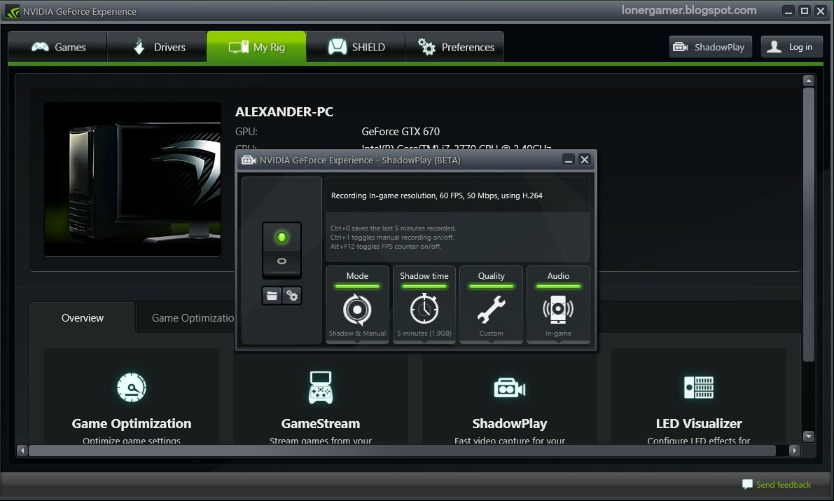Click the "GPU:" label
Image resolution: width=834 pixels, height=501 pixels.
[x=246, y=131]
